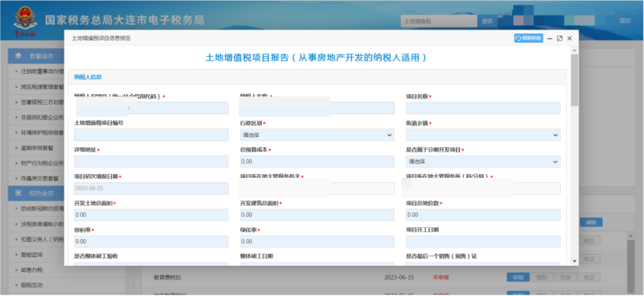Click the tax bureau emblem logo
Image resolution: width=644 pixels, height=296 pixels.
point(25,20)
